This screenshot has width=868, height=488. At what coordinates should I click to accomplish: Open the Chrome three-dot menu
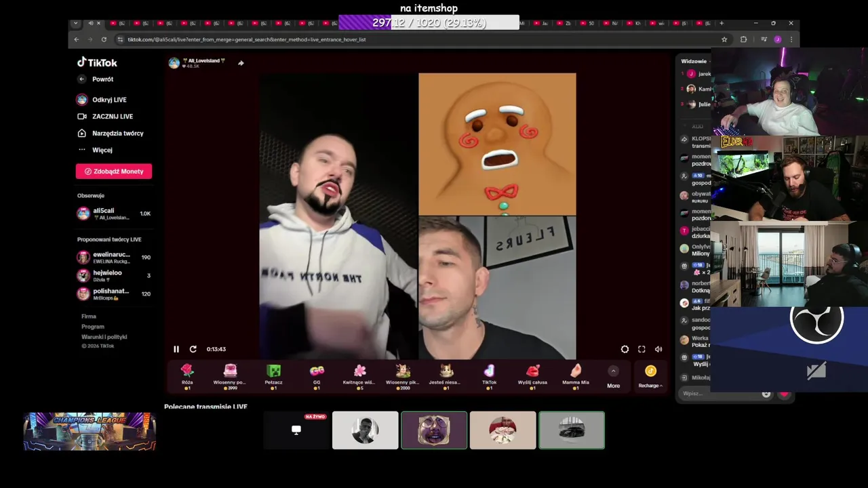point(791,39)
